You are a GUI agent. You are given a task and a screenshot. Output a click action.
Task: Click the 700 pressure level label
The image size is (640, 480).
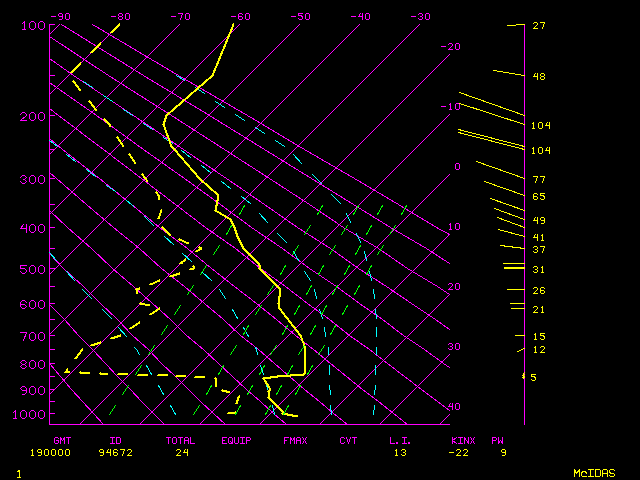coord(33,337)
